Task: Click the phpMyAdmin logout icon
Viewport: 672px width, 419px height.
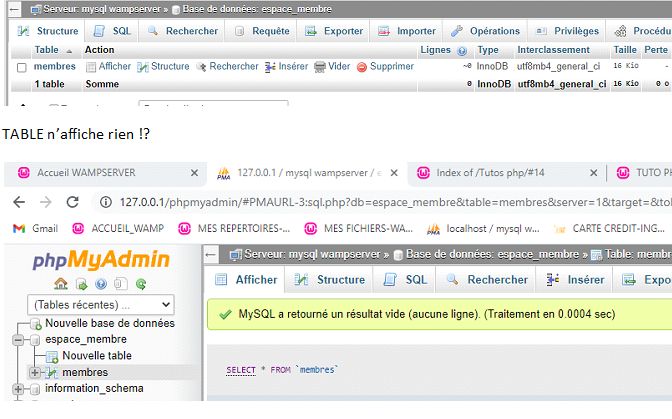Action: tap(81, 284)
